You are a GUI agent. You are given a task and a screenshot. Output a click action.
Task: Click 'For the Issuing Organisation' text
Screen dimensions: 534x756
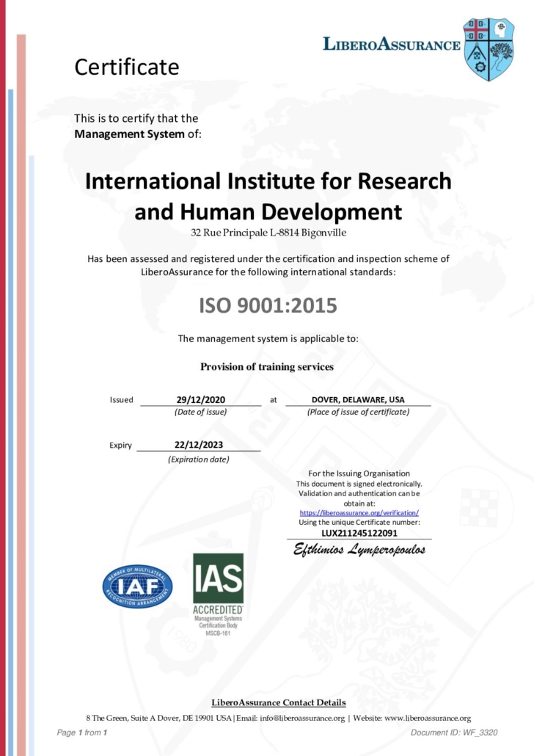click(359, 473)
